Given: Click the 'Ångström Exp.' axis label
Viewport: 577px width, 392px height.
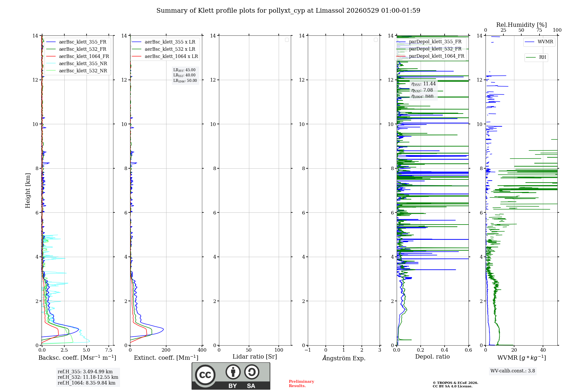Looking at the screenshot, I should [344, 358].
